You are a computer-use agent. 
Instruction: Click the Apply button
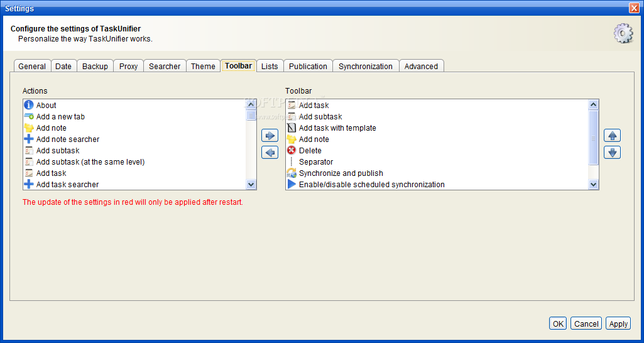click(618, 324)
